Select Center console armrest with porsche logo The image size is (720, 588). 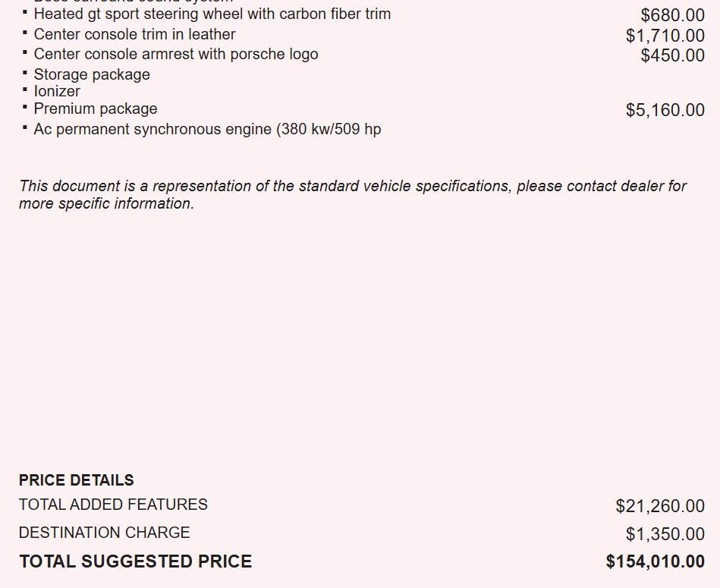pyautogui.click(x=176, y=54)
